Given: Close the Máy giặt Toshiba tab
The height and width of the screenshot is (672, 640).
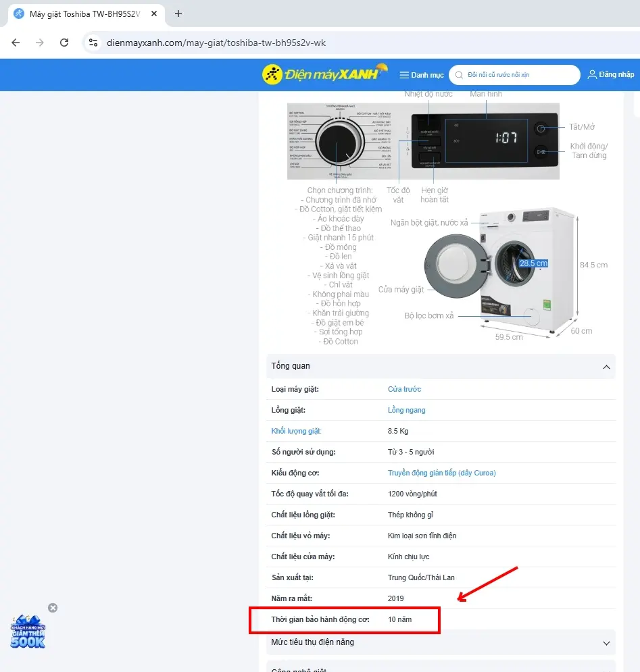Looking at the screenshot, I should click(x=154, y=14).
